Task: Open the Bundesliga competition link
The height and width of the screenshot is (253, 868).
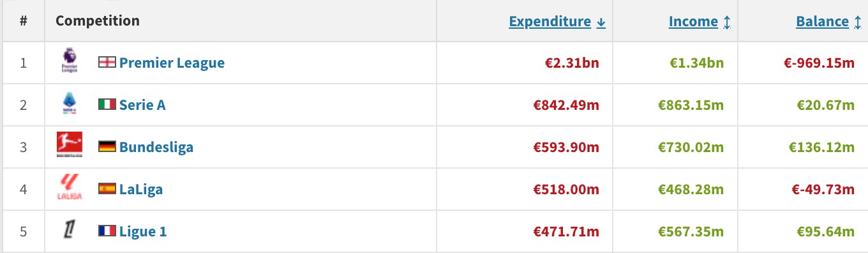Action: tap(156, 147)
